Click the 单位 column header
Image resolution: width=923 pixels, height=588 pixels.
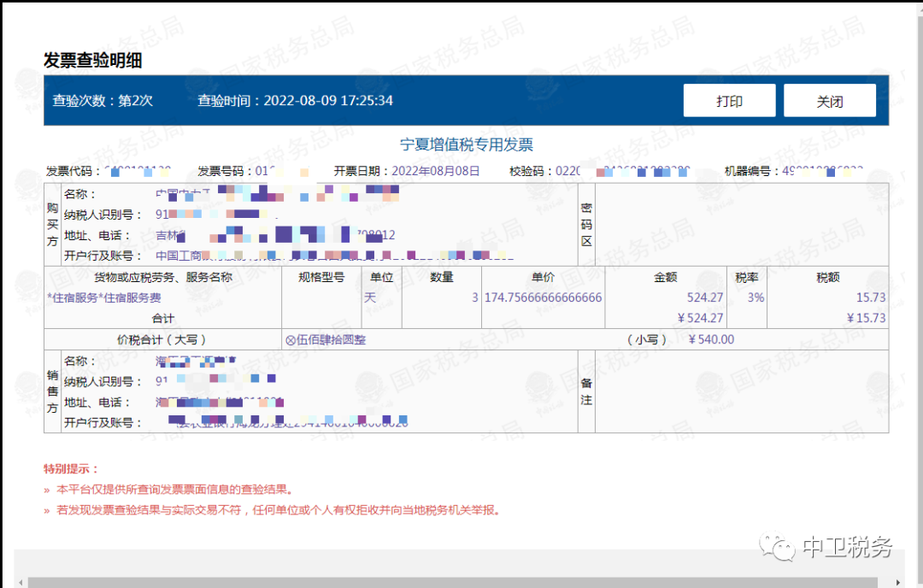(x=381, y=277)
